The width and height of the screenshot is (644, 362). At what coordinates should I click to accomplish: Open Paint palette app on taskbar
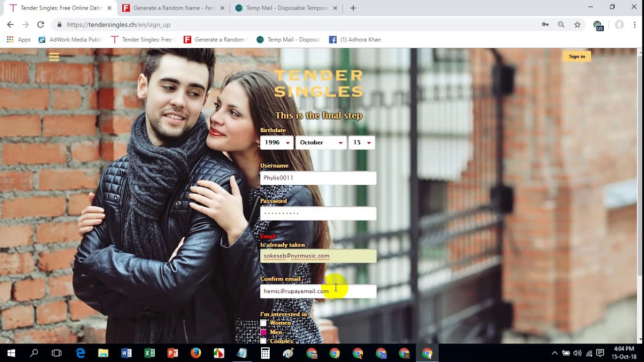pyautogui.click(x=288, y=353)
